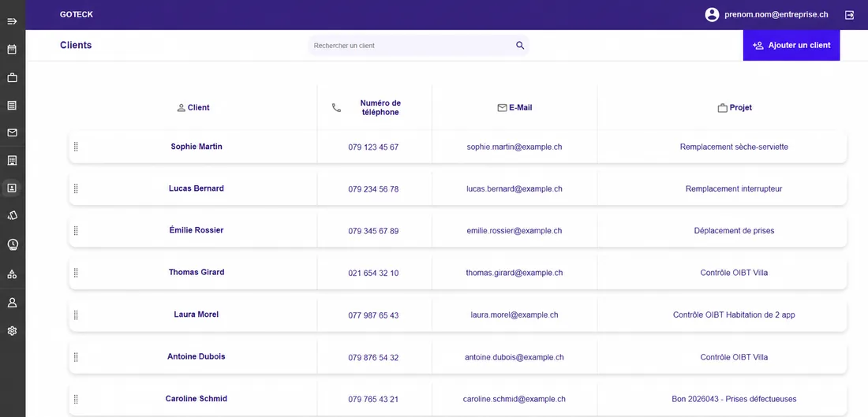Select client name Lucas Bernard

[196, 188]
